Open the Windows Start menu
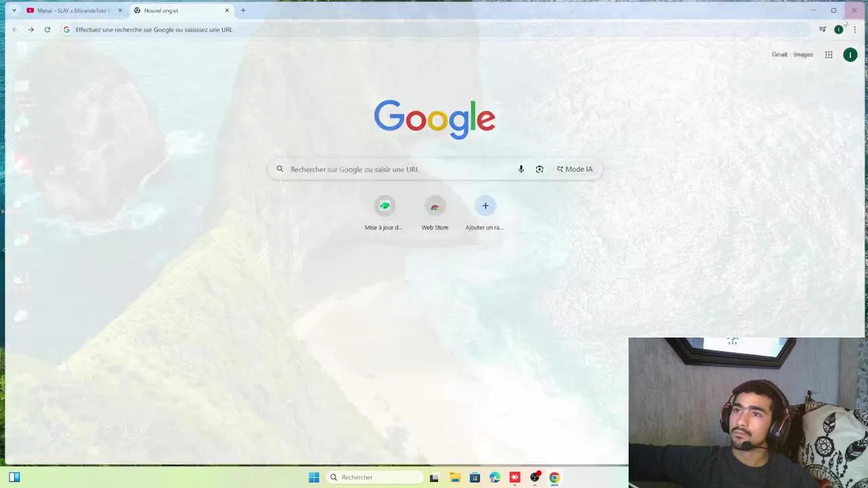 coord(314,477)
